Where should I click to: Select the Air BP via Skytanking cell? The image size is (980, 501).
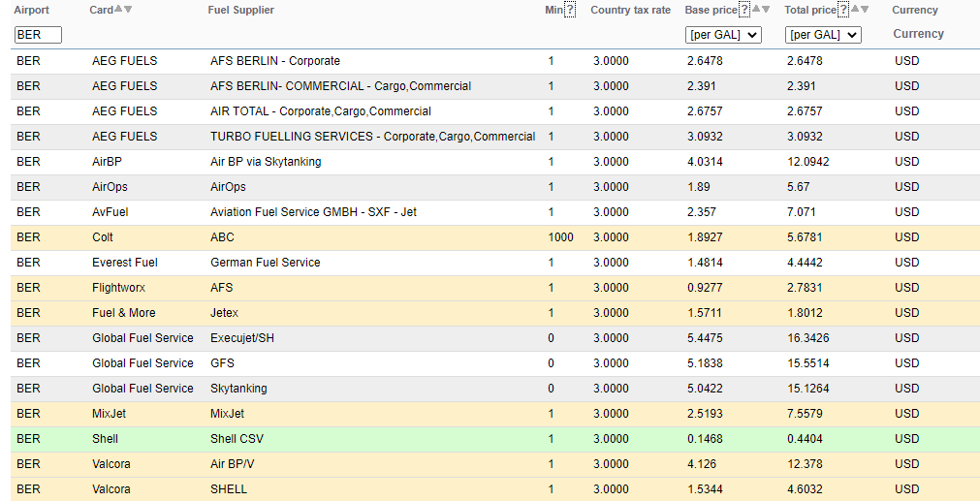[266, 162]
